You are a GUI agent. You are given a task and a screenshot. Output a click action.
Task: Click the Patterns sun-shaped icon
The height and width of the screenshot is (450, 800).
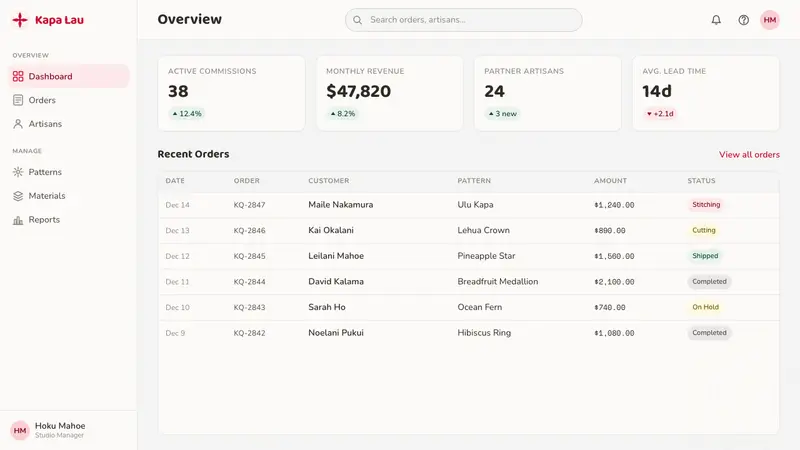point(18,172)
